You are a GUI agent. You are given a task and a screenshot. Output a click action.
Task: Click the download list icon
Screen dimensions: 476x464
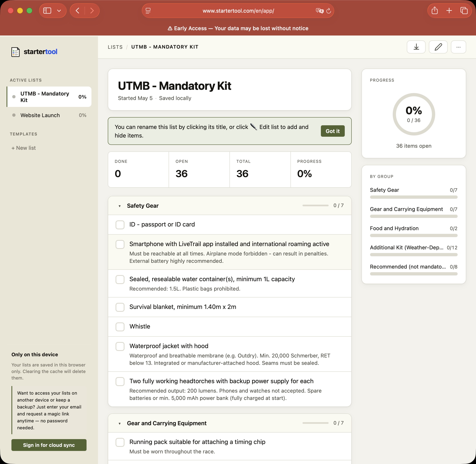pyautogui.click(x=416, y=47)
